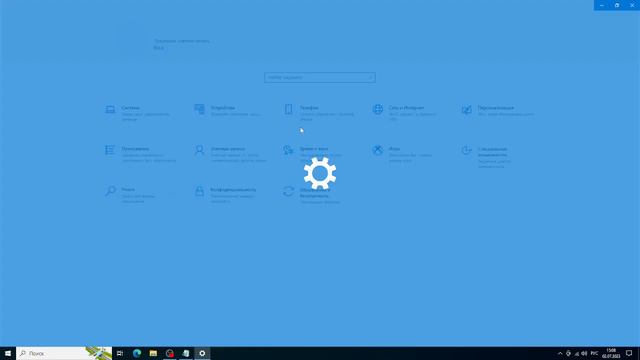Open the Учетные записи (Accounts) person icon
The width and height of the screenshot is (640, 360).
[199, 150]
